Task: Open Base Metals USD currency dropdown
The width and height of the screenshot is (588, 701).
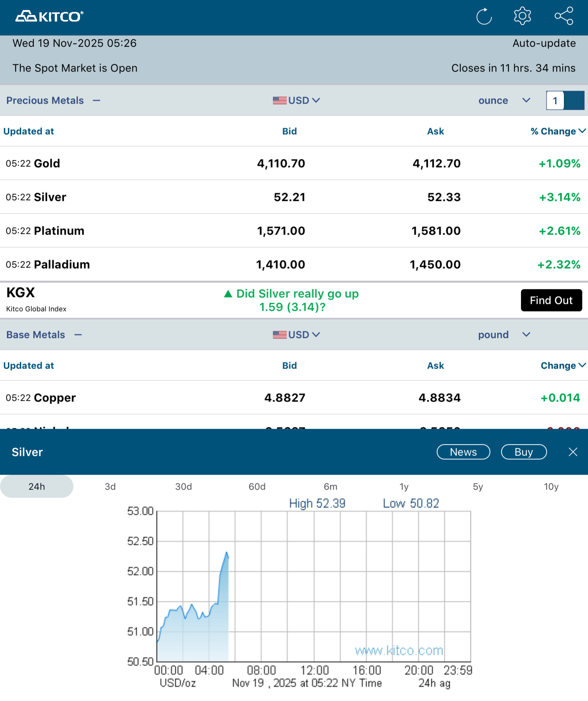Action: pyautogui.click(x=296, y=335)
